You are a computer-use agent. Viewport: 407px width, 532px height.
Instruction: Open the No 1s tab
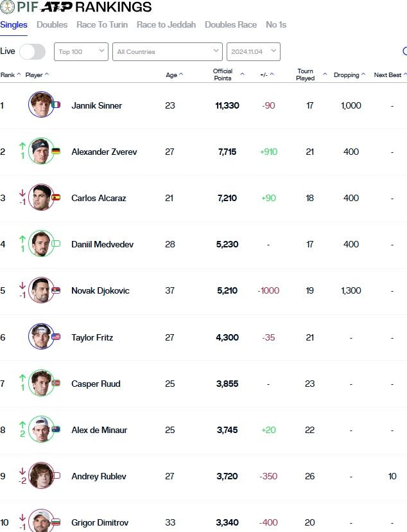tap(276, 25)
